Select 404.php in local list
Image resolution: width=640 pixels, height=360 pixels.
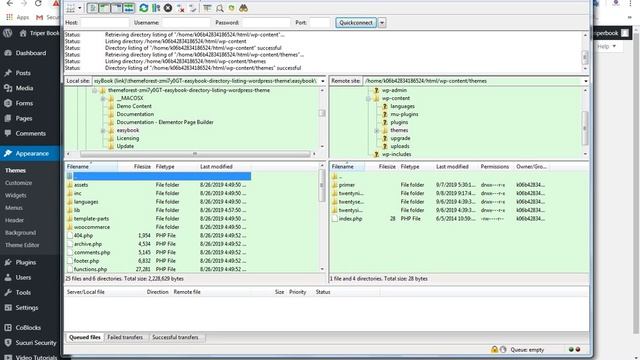[83, 236]
